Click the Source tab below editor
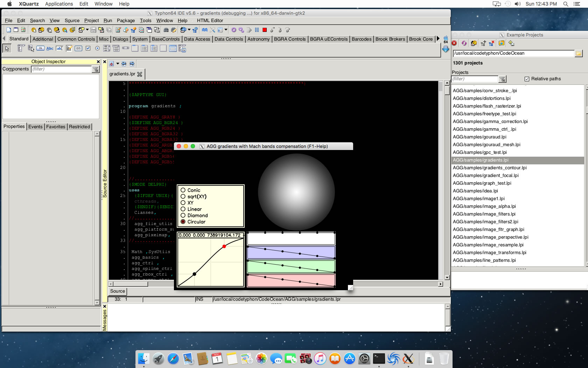The width and height of the screenshot is (588, 368). pos(118,291)
